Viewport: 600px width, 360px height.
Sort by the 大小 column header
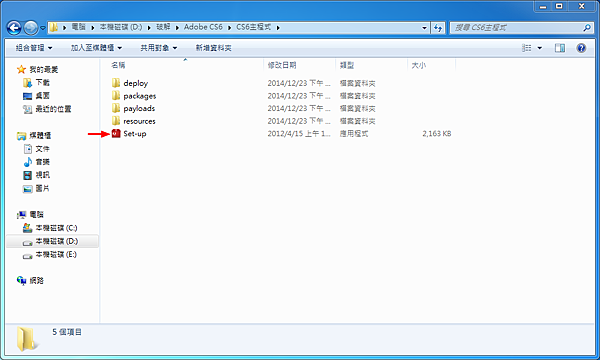tap(418, 65)
